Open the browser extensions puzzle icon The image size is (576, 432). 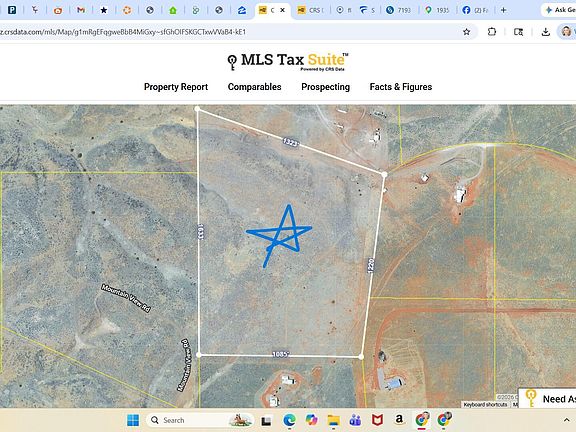pos(492,32)
